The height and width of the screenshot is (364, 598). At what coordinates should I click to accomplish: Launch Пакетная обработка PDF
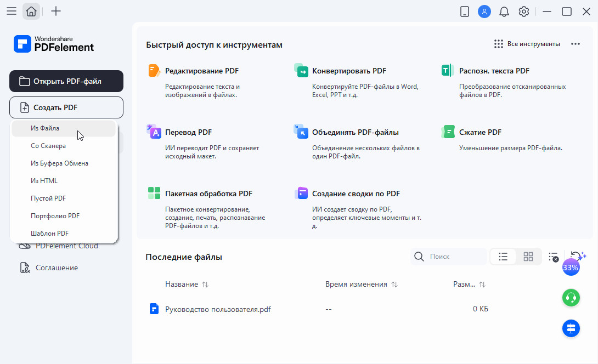[208, 194]
